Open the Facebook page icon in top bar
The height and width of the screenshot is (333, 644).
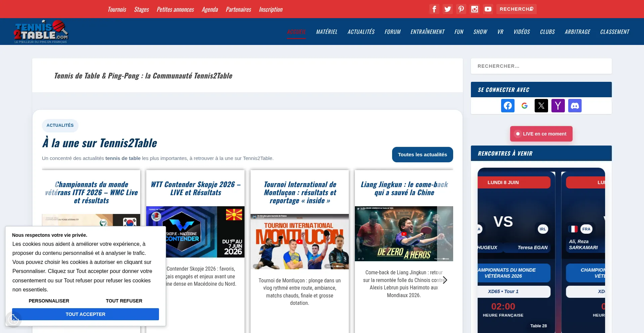tap(434, 9)
